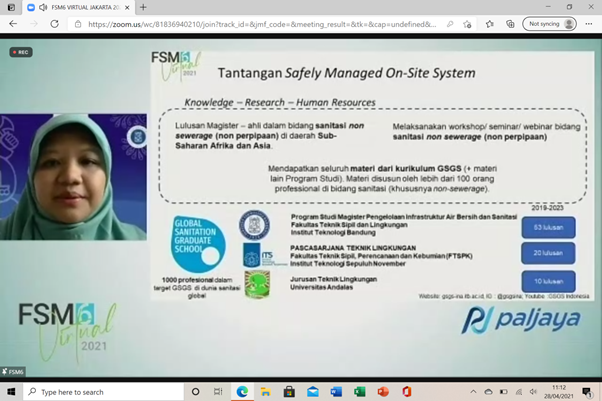The height and width of the screenshot is (401, 602).
Task: Click the ITS logo on the slide
Action: coord(264,255)
